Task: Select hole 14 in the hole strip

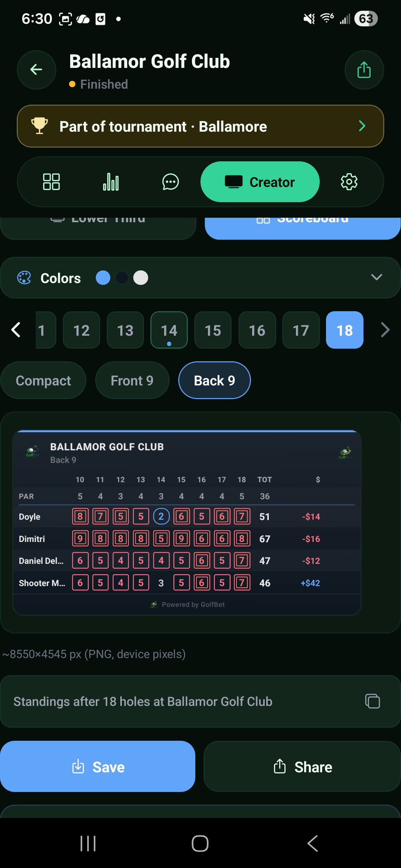Action: click(169, 330)
